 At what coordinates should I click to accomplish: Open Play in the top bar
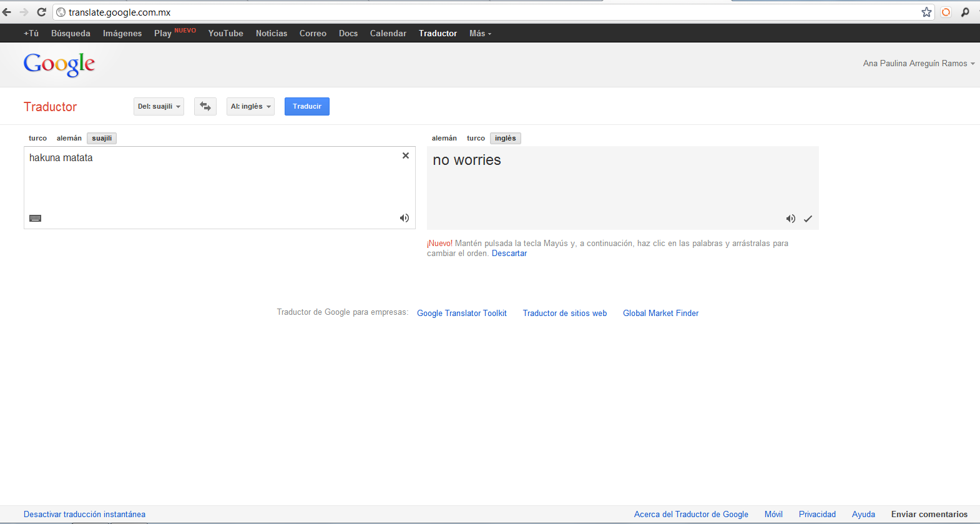tap(163, 34)
